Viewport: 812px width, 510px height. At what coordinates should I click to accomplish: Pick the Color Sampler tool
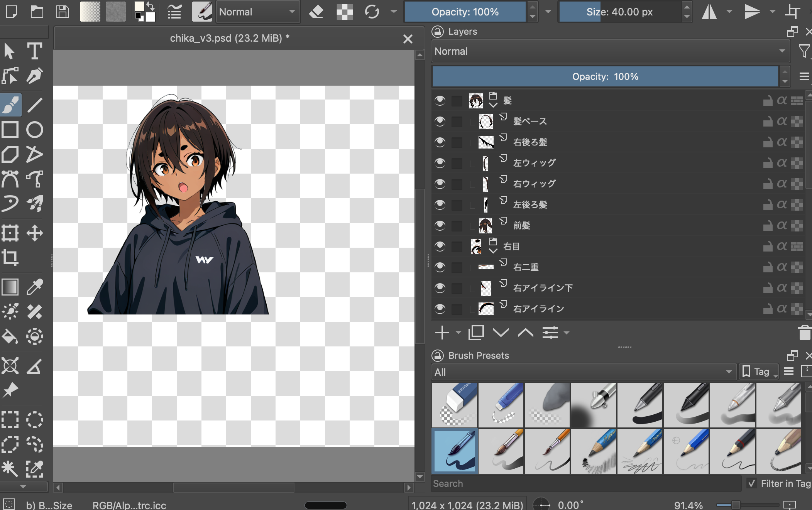pos(35,287)
